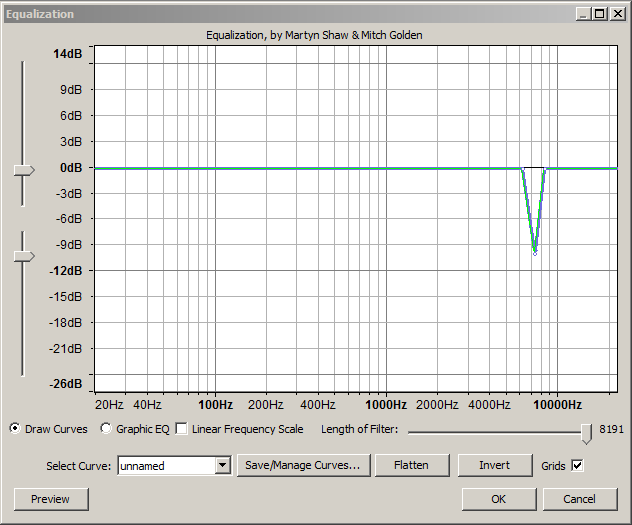632x525 pixels.
Task: Maximize the Equalization window
Action: click(600, 15)
